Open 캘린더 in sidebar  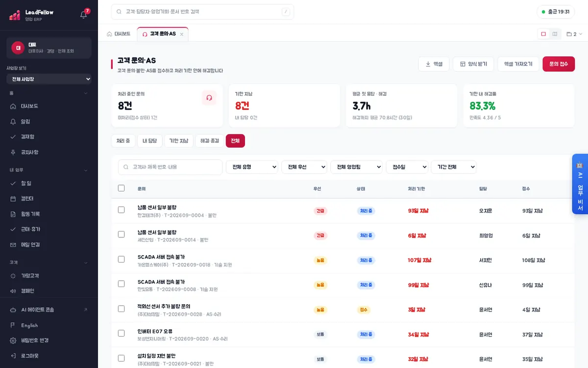pos(49,198)
